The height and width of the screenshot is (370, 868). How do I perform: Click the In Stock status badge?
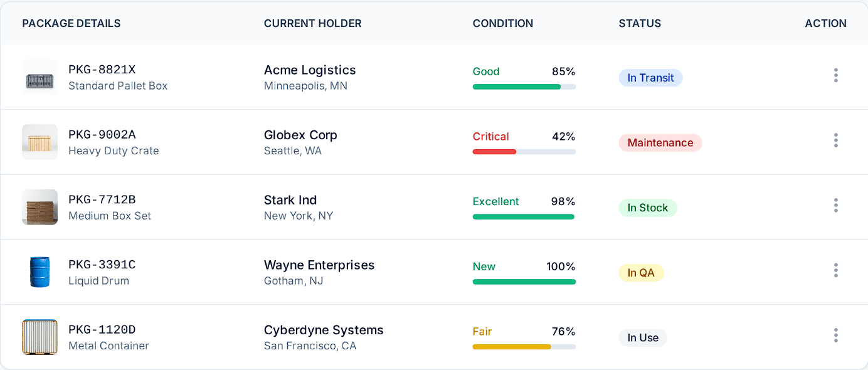click(647, 208)
